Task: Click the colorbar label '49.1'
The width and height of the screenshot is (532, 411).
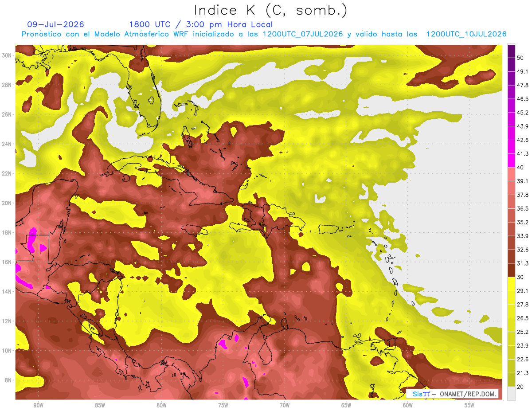Action: coord(523,71)
